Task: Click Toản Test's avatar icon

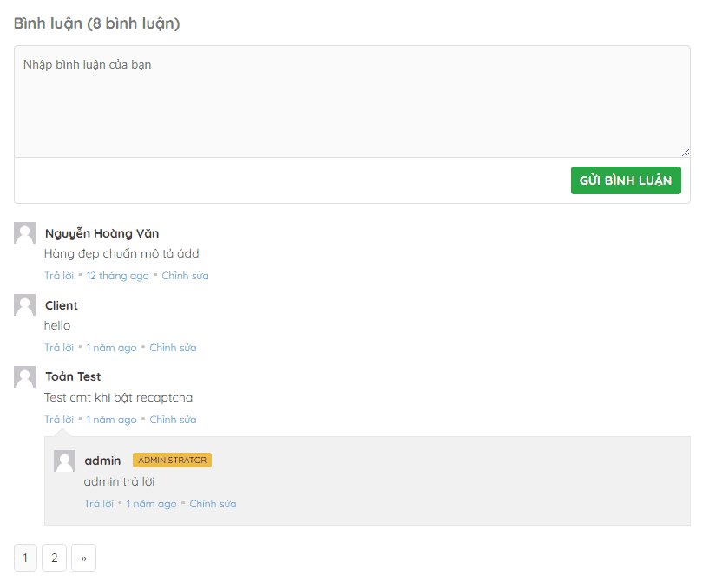Action: (x=24, y=376)
